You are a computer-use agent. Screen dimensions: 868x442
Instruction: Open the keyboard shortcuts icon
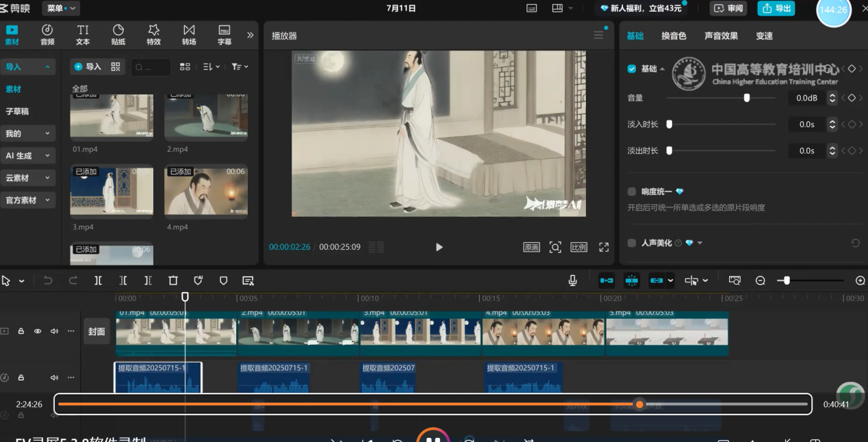pyautogui.click(x=531, y=8)
